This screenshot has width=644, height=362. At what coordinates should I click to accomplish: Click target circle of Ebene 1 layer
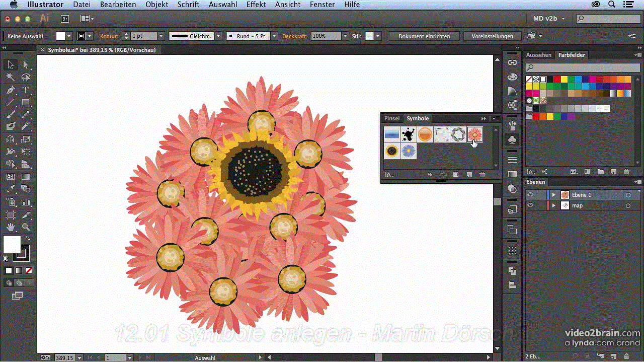(628, 195)
